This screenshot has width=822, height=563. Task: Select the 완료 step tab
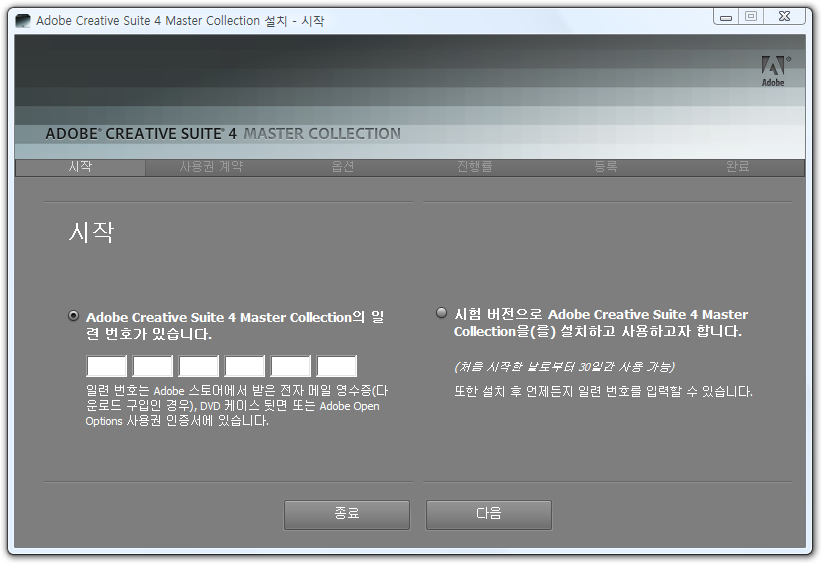click(738, 167)
